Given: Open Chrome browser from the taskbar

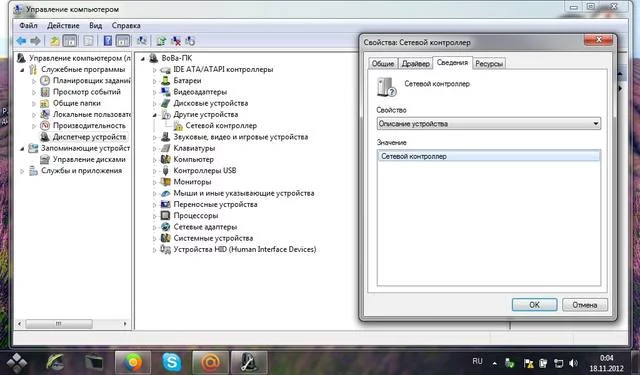Looking at the screenshot, I should pyautogui.click(x=133, y=362).
